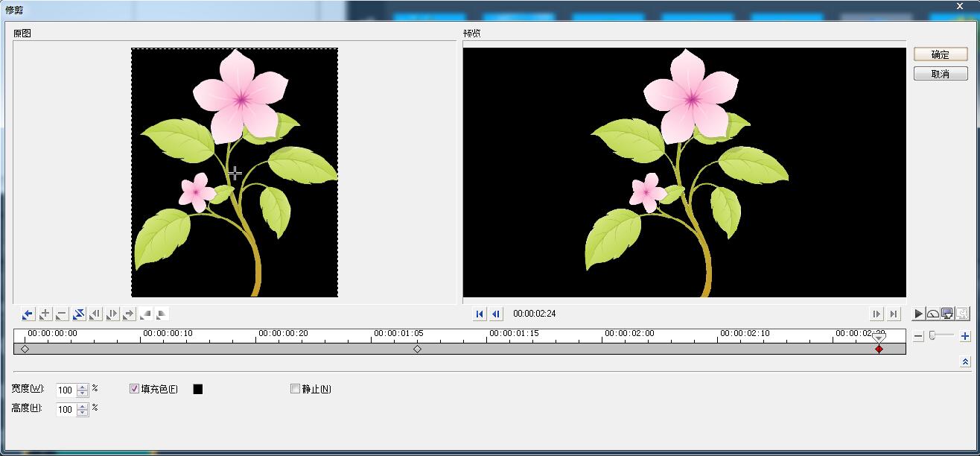Enable the 静止 checkbox
The height and width of the screenshot is (456, 980).
[296, 389]
